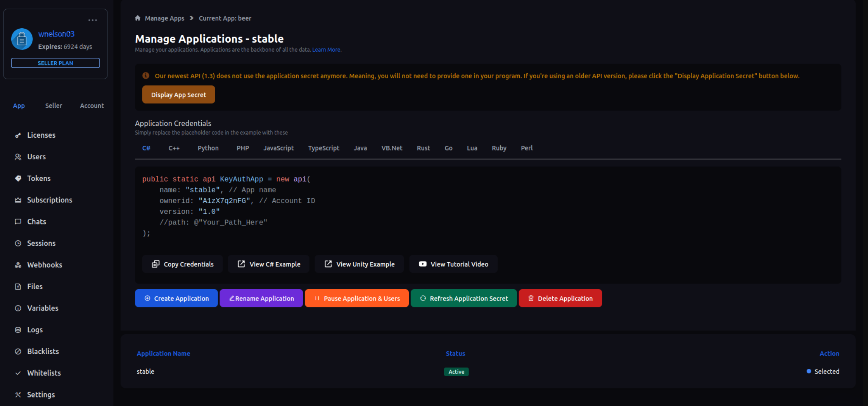This screenshot has height=406, width=868.
Task: Click the user avatar lock icon
Action: (22, 39)
